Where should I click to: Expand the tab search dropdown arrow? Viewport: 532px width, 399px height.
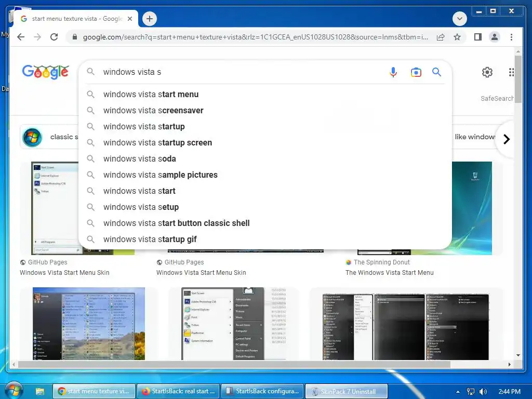(459, 19)
